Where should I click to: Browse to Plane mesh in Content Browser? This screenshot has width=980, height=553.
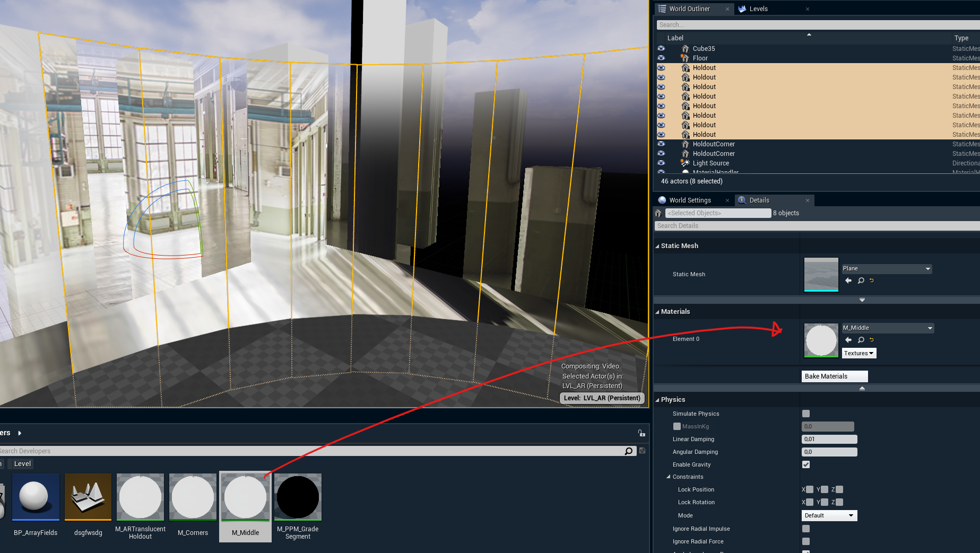pos(861,280)
